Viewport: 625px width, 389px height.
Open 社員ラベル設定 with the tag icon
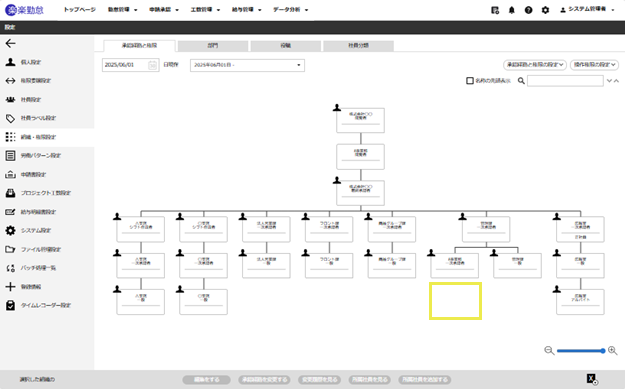[47, 118]
